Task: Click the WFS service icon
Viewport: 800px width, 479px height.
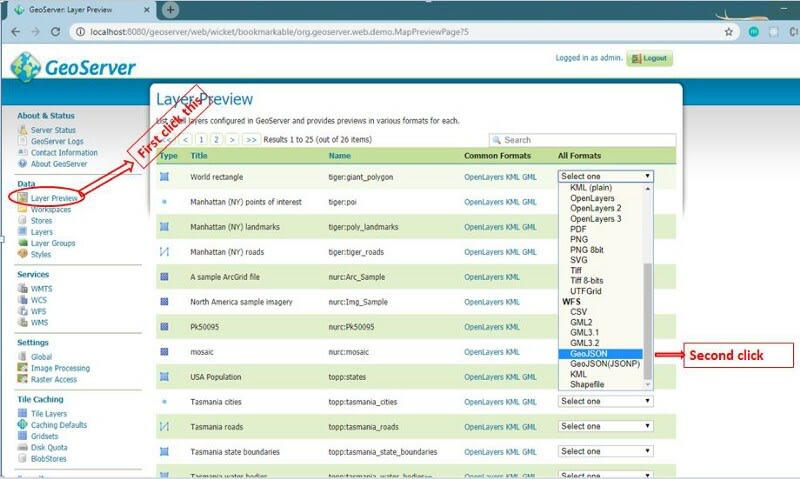Action: [x=22, y=311]
